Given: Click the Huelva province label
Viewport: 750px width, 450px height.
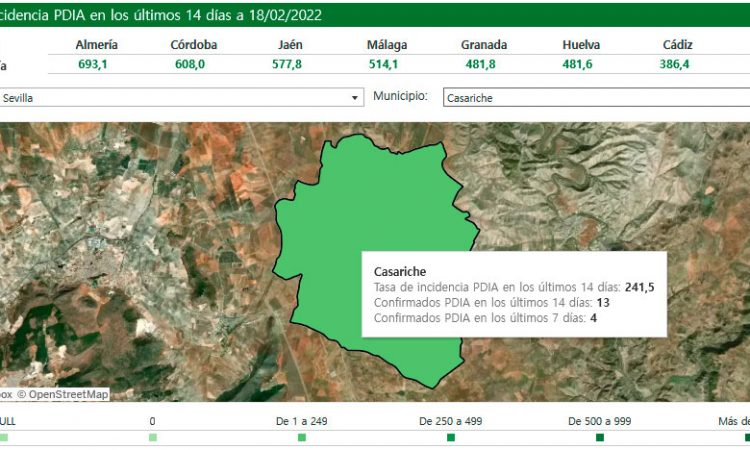Looking at the screenshot, I should [581, 45].
